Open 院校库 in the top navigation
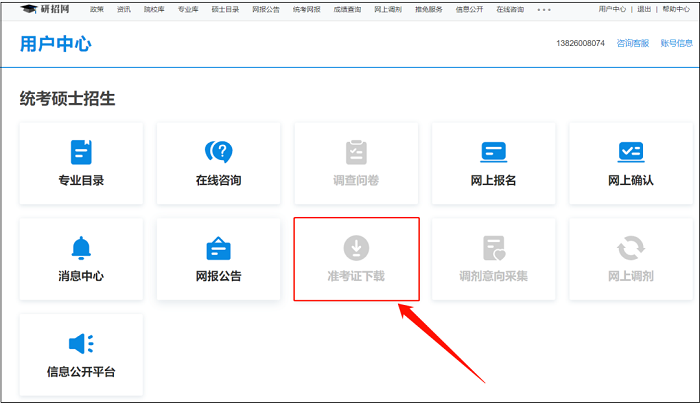 (x=155, y=9)
